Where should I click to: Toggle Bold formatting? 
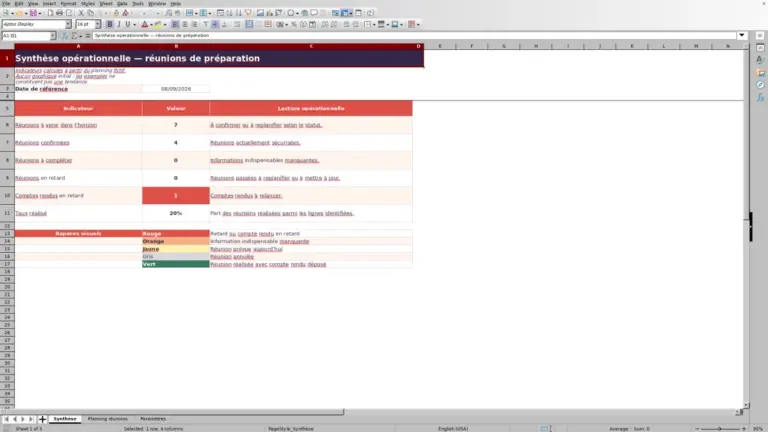tap(110, 24)
